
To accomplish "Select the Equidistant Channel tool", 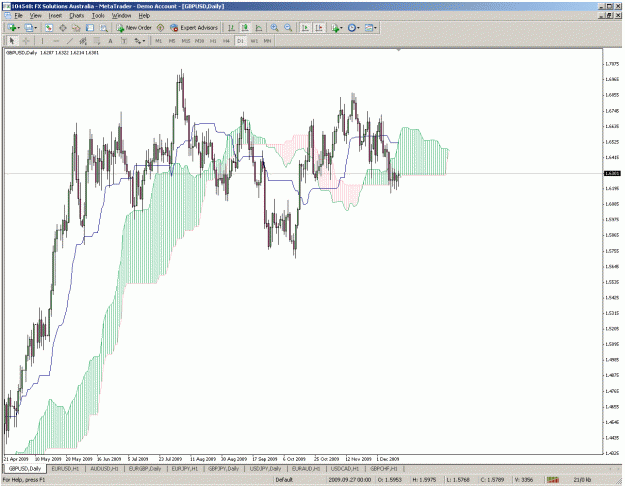I will tap(83, 41).
